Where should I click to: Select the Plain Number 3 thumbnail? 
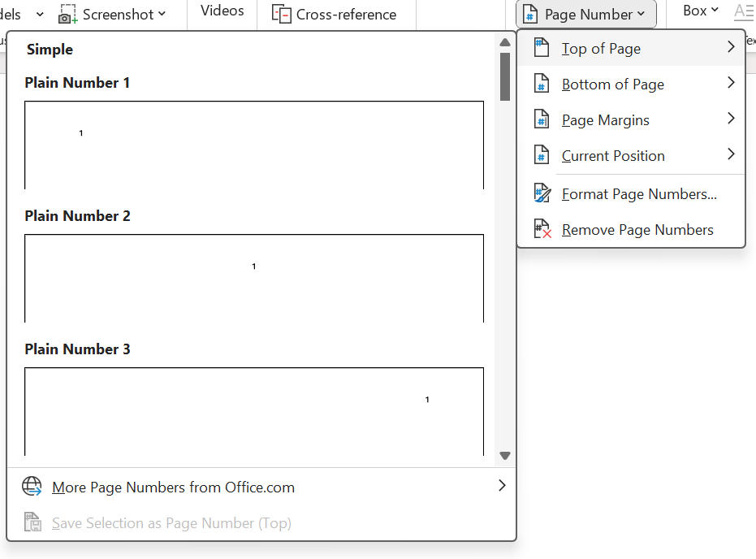[x=254, y=411]
